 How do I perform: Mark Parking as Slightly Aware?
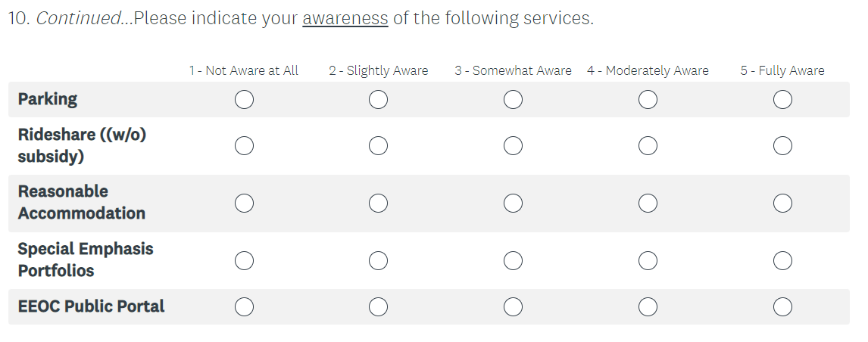[379, 100]
